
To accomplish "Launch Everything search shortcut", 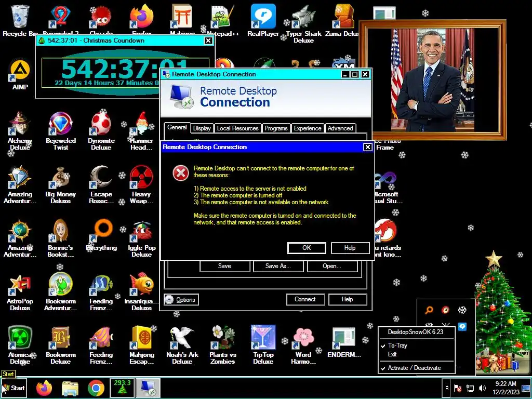I will 101,234.
